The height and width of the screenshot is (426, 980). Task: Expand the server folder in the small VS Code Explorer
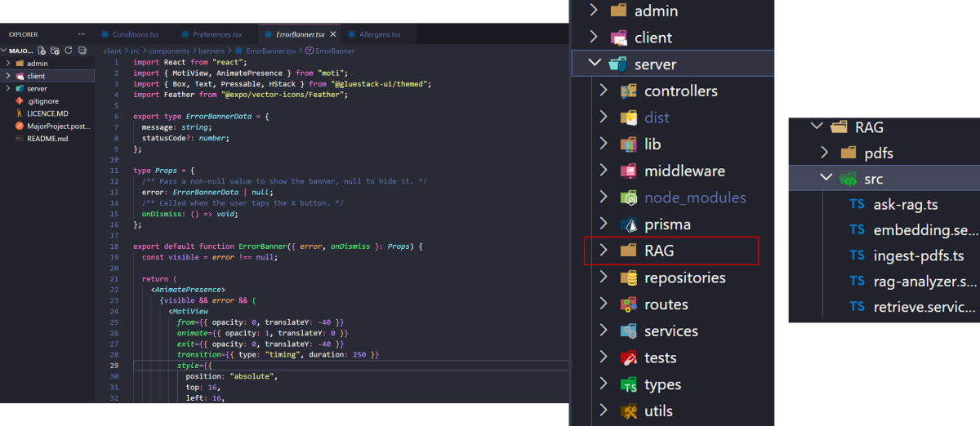[7, 88]
